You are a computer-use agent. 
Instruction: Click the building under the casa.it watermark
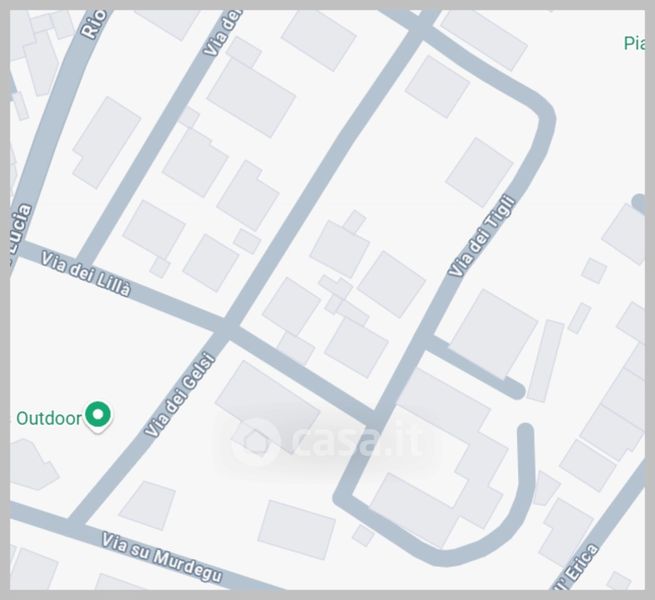click(267, 407)
